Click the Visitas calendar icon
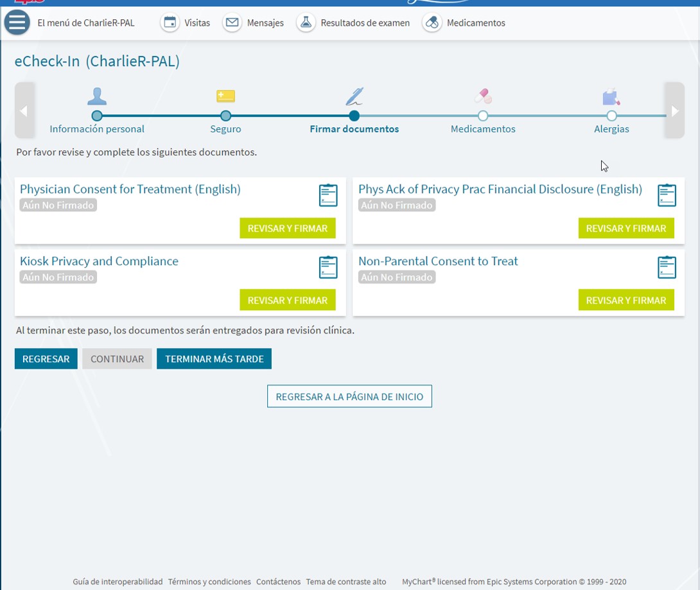 (170, 22)
